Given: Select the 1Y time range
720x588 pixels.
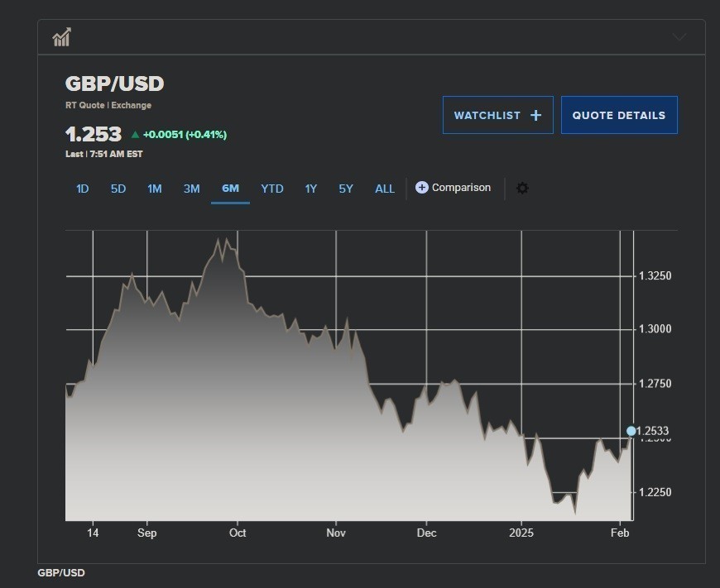Looking at the screenshot, I should pyautogui.click(x=310, y=189).
